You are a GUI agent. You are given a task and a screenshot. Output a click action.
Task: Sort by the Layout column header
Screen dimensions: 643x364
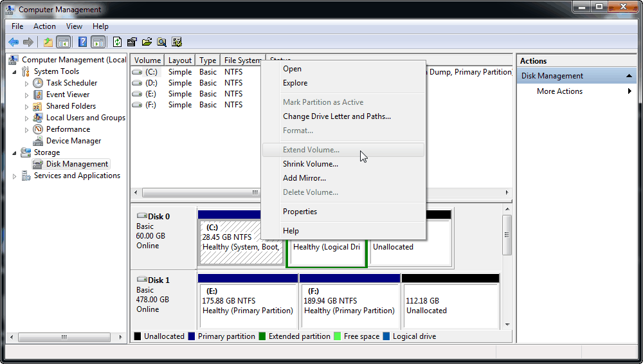pyautogui.click(x=180, y=60)
